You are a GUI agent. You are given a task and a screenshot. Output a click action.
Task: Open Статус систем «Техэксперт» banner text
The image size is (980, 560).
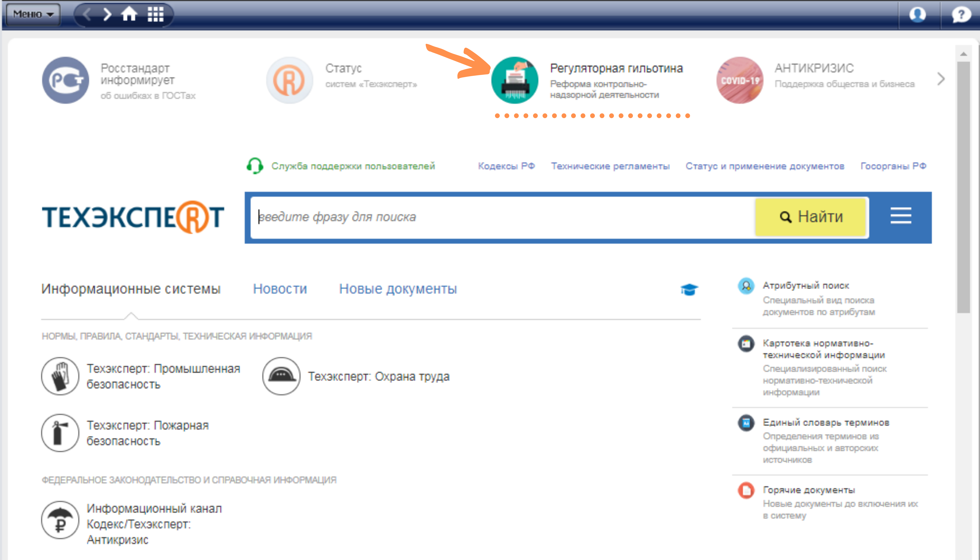[371, 75]
